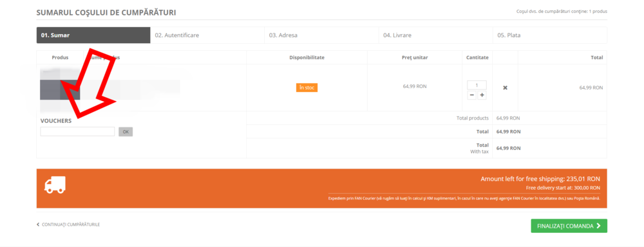Click the În stoc availability badge
644x247 pixels.
pos(307,87)
